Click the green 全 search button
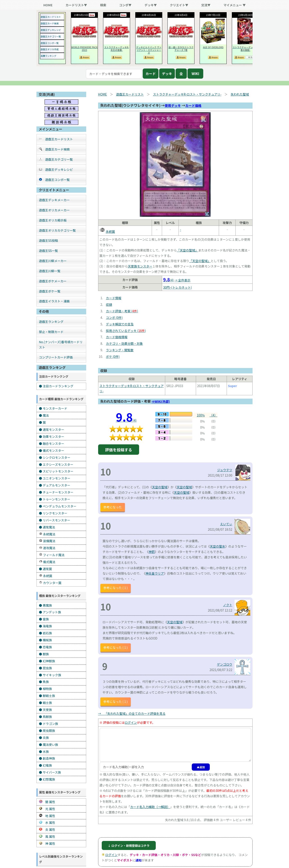289x868 pixels. coord(181,73)
